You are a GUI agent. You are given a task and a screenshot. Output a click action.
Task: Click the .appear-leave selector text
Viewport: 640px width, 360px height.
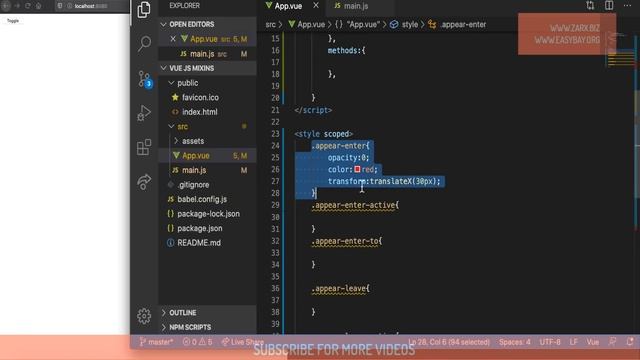pos(340,288)
